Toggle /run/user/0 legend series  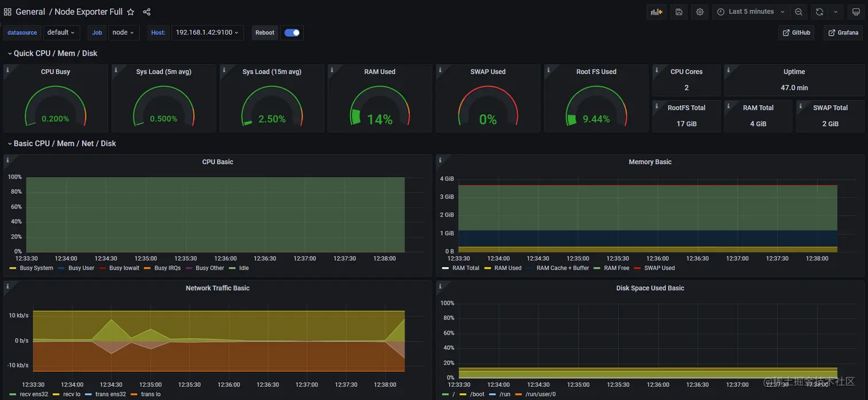click(x=540, y=394)
